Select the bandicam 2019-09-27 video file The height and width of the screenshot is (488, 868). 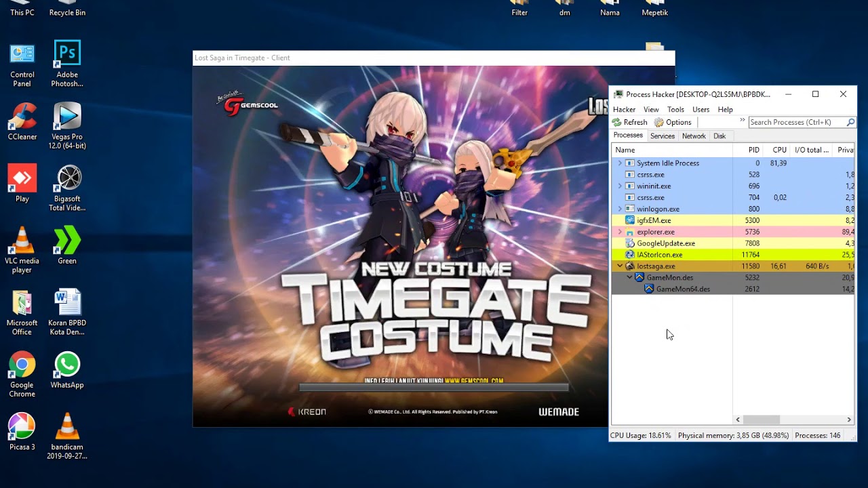pos(67,436)
